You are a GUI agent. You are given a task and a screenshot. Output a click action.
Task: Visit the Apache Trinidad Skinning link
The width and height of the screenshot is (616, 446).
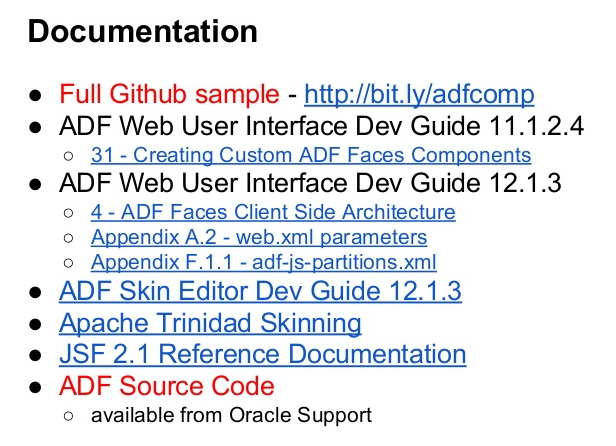(210, 323)
